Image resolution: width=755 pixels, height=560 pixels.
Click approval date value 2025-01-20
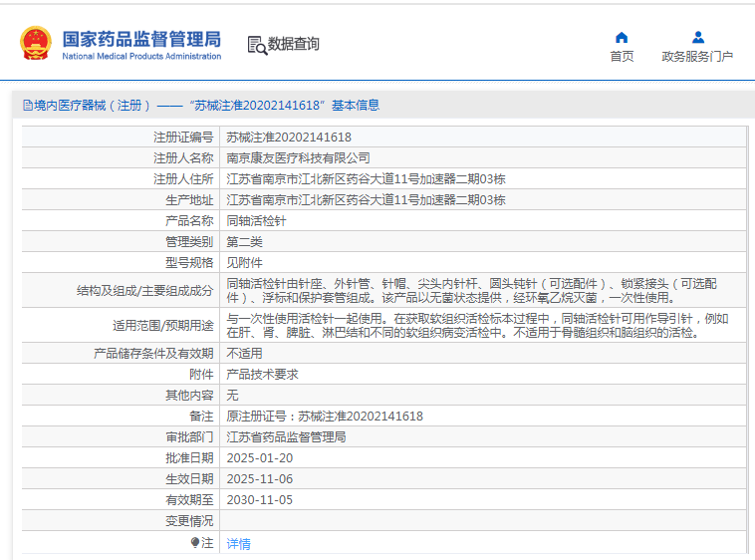259,458
